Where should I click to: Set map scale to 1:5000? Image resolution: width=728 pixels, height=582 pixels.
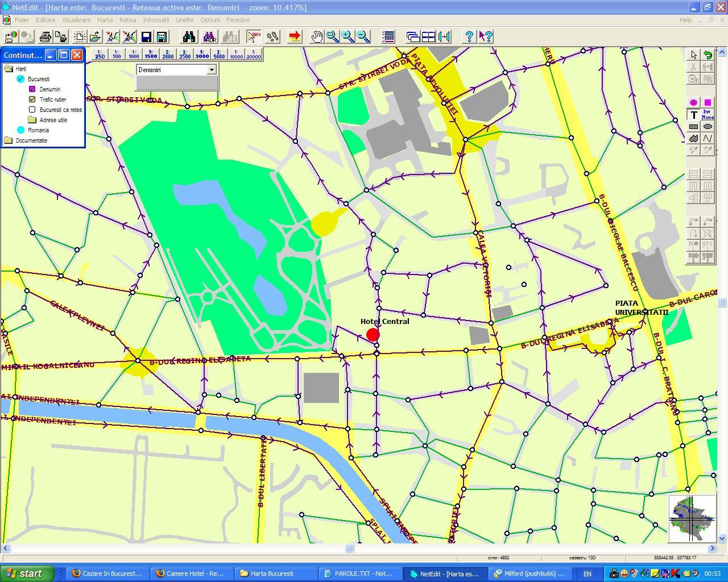click(219, 55)
